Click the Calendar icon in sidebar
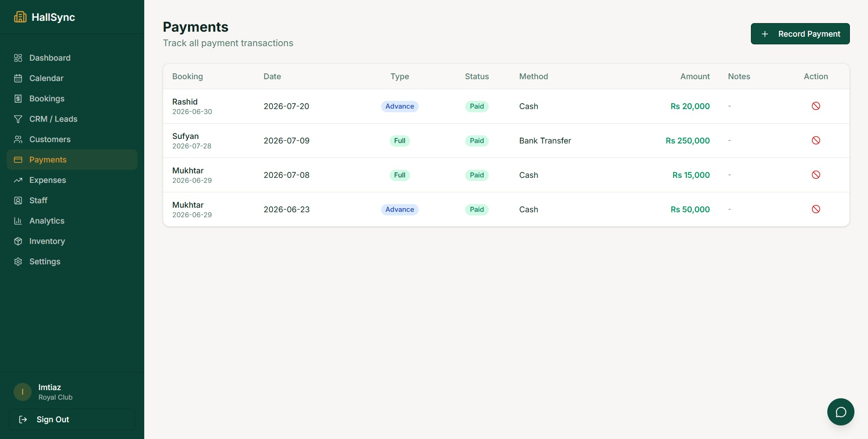This screenshot has width=868, height=439. (18, 78)
